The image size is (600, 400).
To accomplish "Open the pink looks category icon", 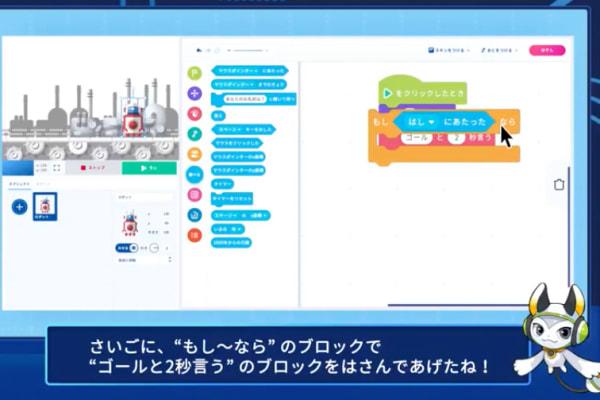I will (194, 114).
